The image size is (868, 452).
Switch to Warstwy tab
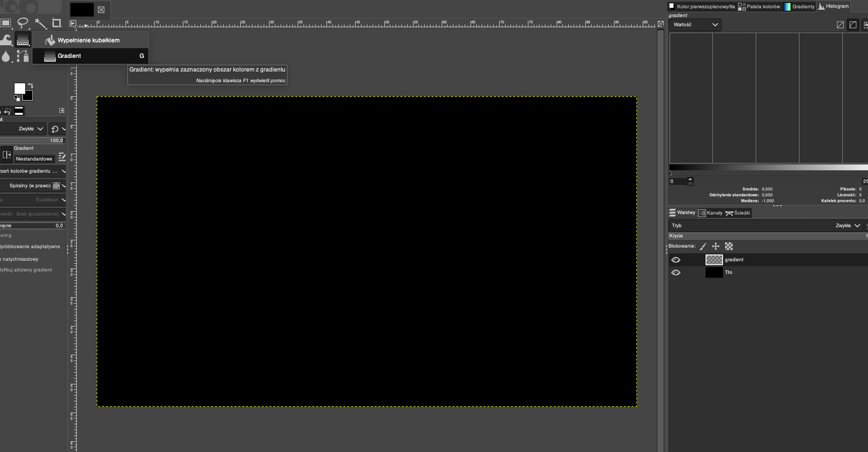click(682, 212)
